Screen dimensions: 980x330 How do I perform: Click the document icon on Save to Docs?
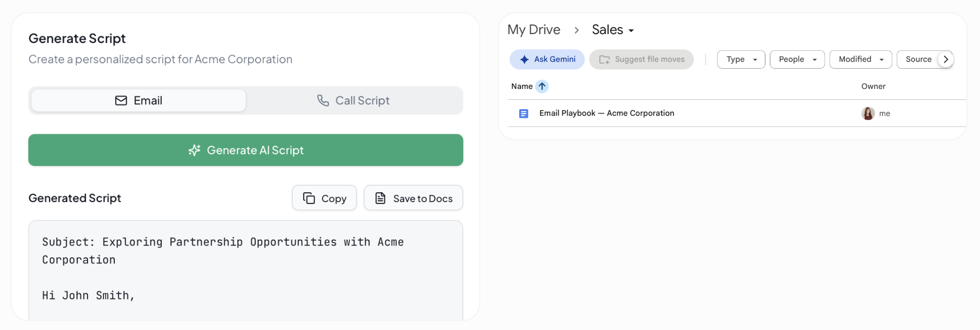(380, 198)
